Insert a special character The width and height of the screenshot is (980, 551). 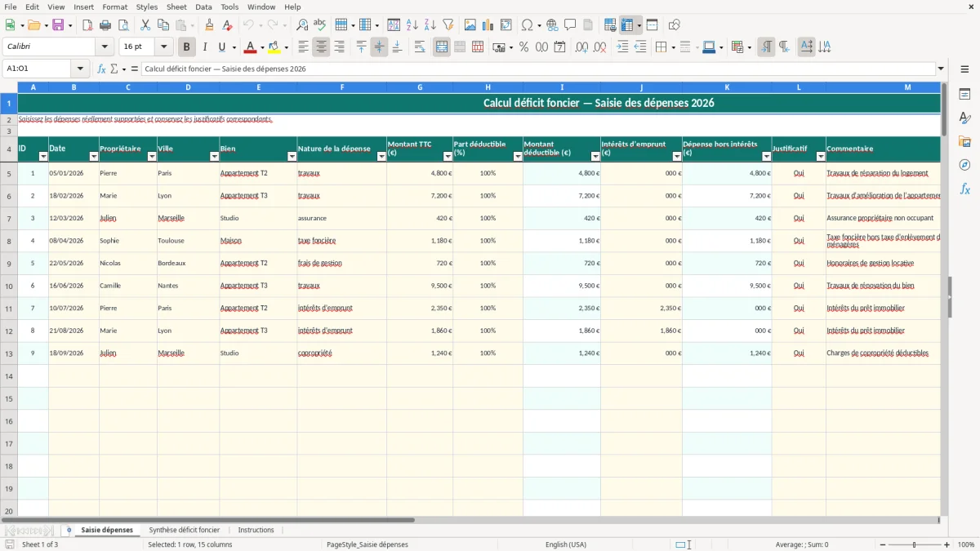tap(527, 25)
